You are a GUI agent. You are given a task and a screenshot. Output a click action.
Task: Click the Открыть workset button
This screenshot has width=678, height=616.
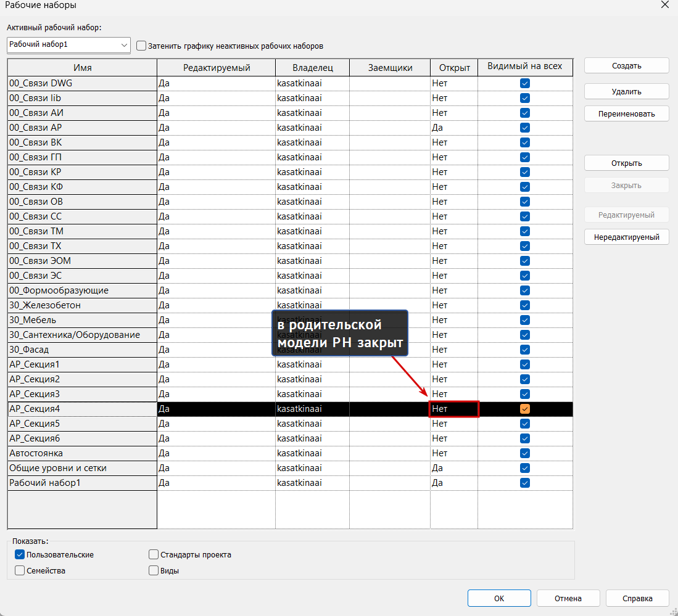pyautogui.click(x=626, y=163)
